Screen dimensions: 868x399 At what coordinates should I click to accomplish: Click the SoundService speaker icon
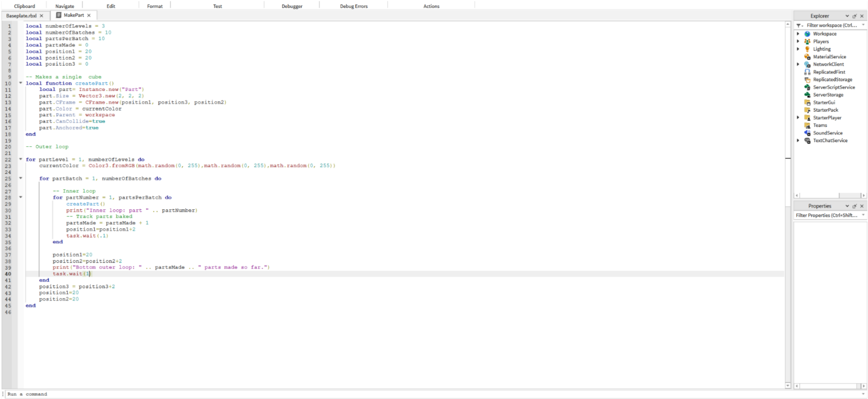807,133
